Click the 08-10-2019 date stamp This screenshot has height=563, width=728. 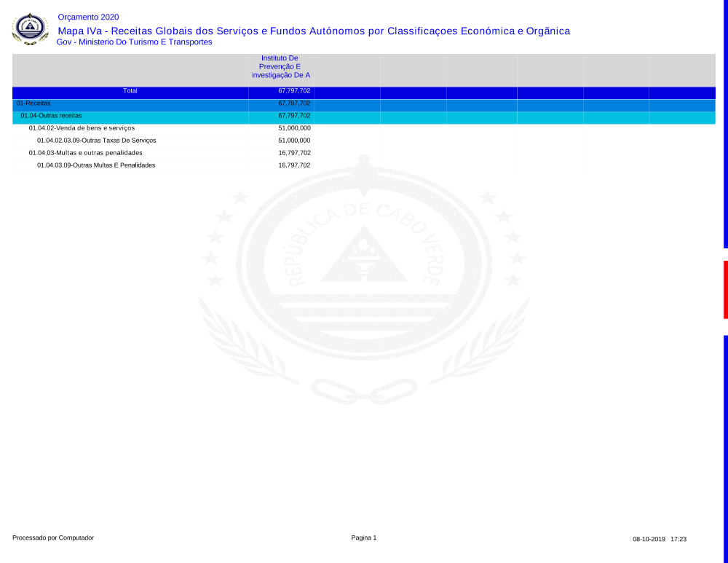tap(649, 539)
